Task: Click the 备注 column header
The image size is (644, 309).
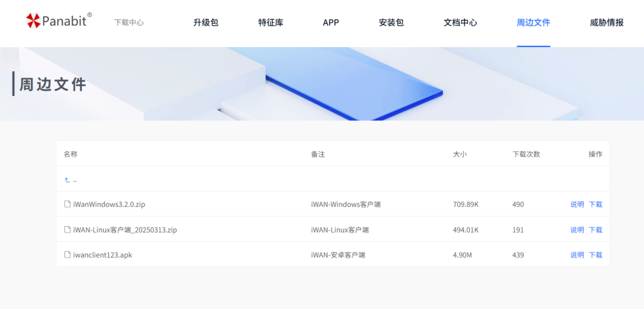Action: (x=318, y=154)
